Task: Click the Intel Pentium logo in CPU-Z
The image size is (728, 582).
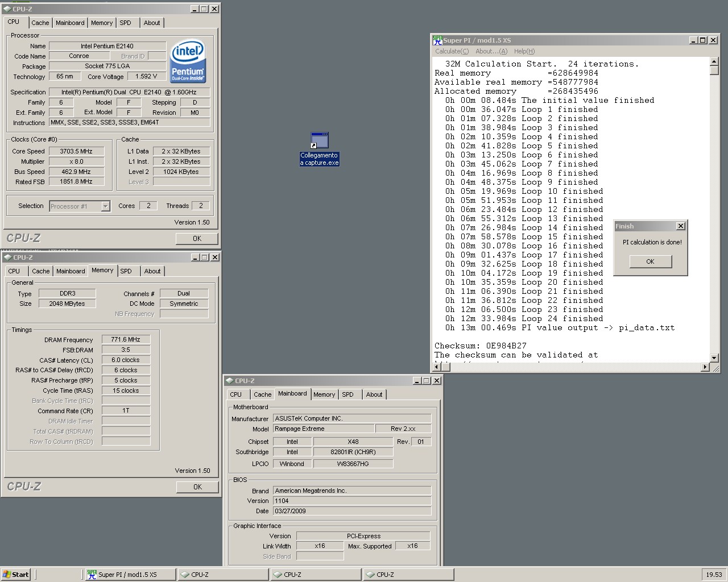Action: tap(188, 61)
